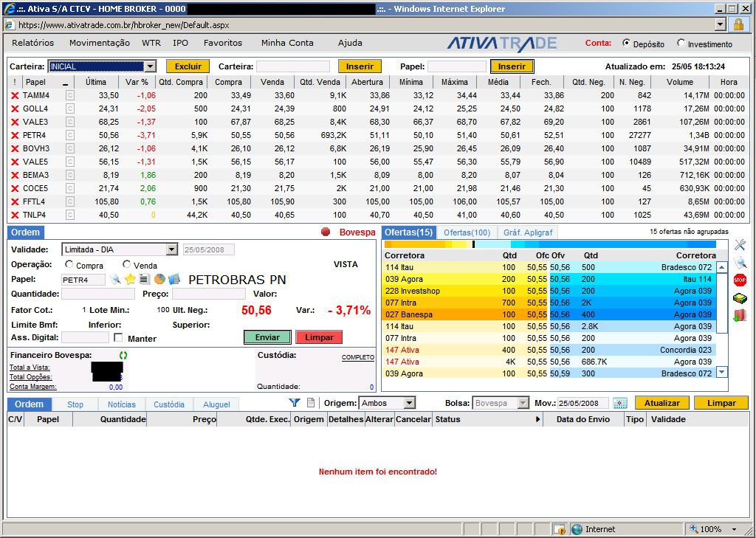Switch to the Ofertas(100) tab
756x538 pixels.
click(467, 233)
